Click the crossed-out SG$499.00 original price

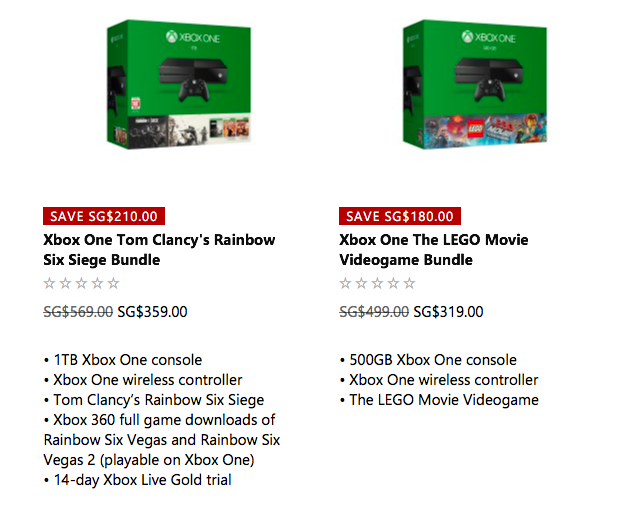pyautogui.click(x=374, y=311)
